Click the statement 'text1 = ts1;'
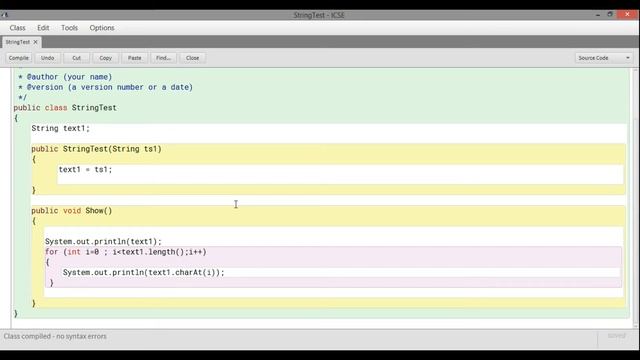Viewport: 640px width, 360px height. (85, 169)
